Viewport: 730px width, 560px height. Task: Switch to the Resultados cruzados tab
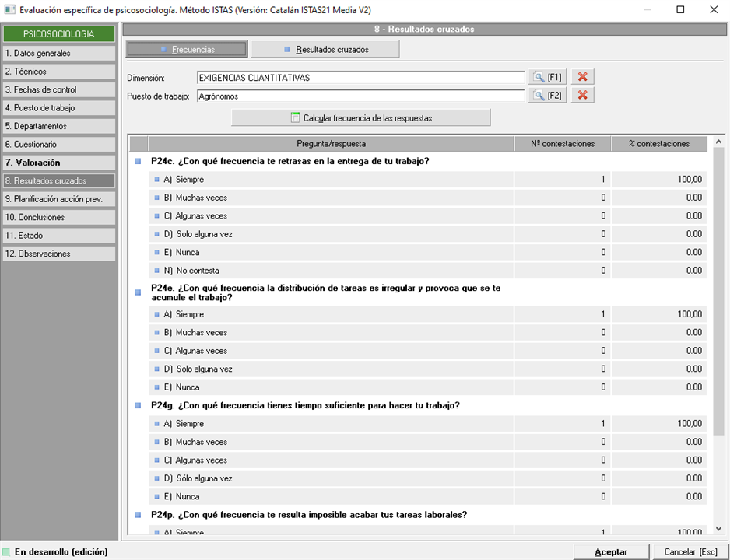(x=325, y=49)
